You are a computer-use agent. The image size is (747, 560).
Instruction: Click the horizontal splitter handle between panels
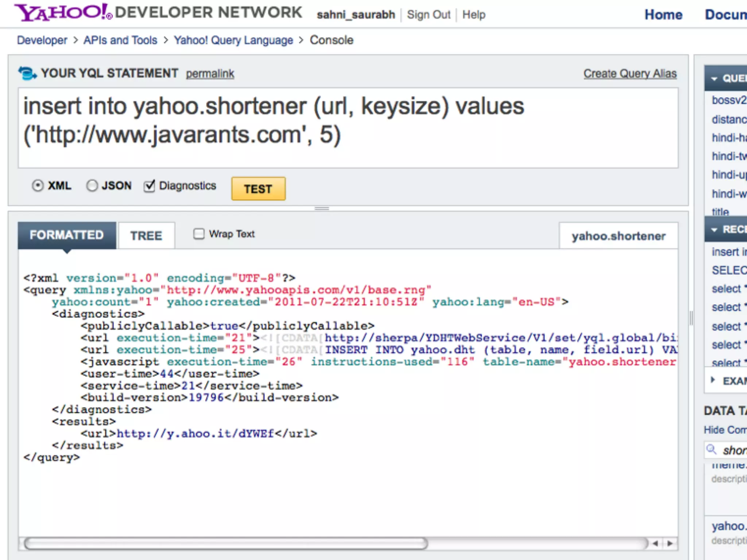[322, 208]
